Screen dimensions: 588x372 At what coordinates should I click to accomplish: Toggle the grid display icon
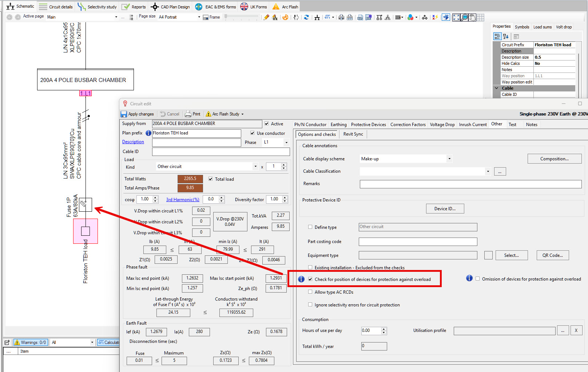point(480,17)
